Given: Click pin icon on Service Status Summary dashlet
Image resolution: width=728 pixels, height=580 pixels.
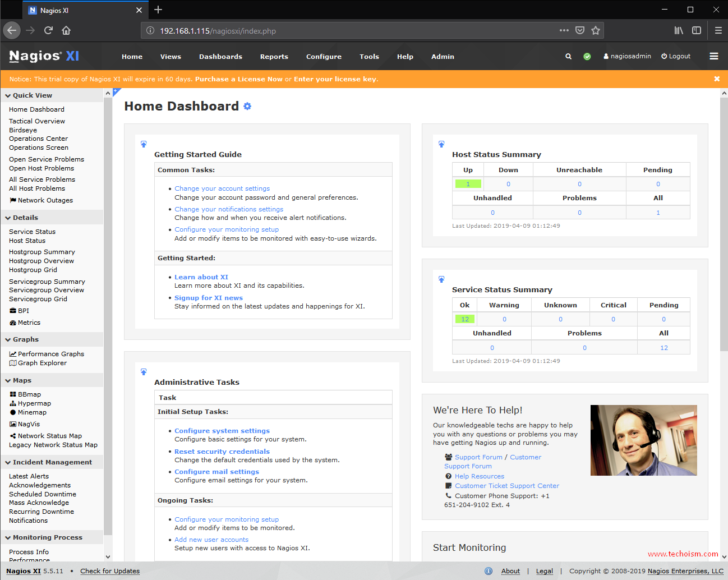Looking at the screenshot, I should click(441, 279).
